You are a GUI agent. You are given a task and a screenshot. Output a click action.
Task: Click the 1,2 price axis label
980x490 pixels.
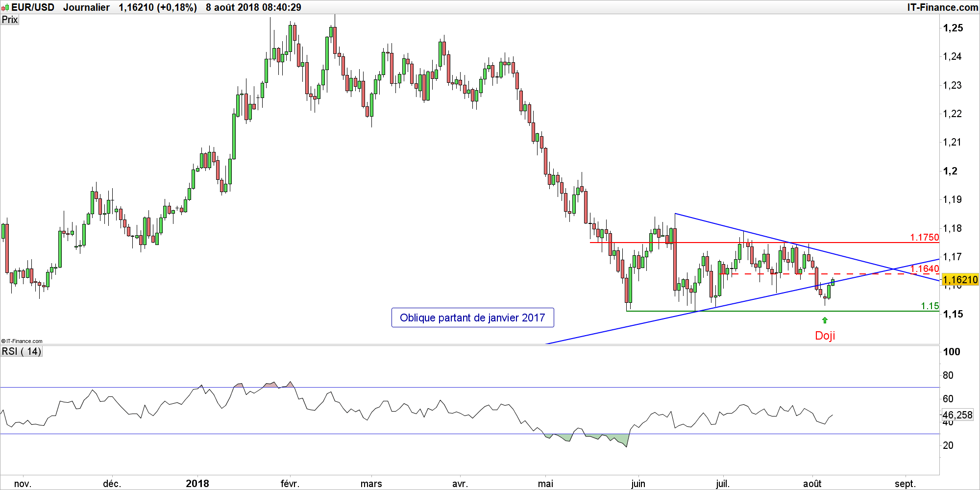tap(950, 171)
